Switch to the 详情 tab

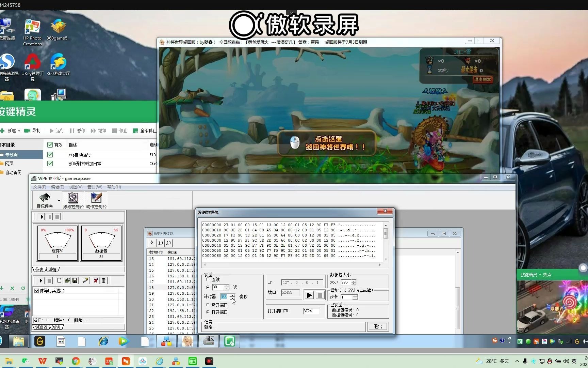click(52, 270)
